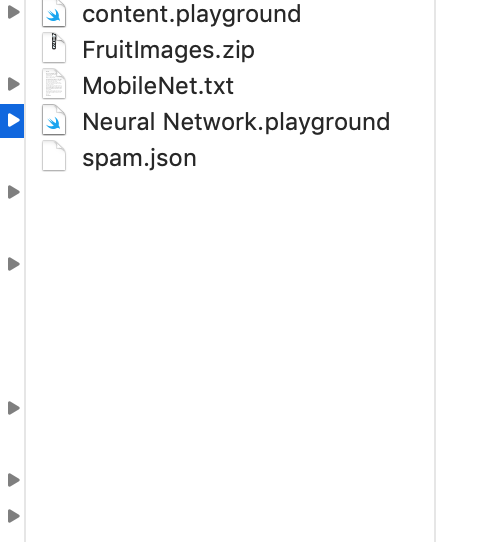
Task: Select the content.playground file name
Action: tap(192, 15)
